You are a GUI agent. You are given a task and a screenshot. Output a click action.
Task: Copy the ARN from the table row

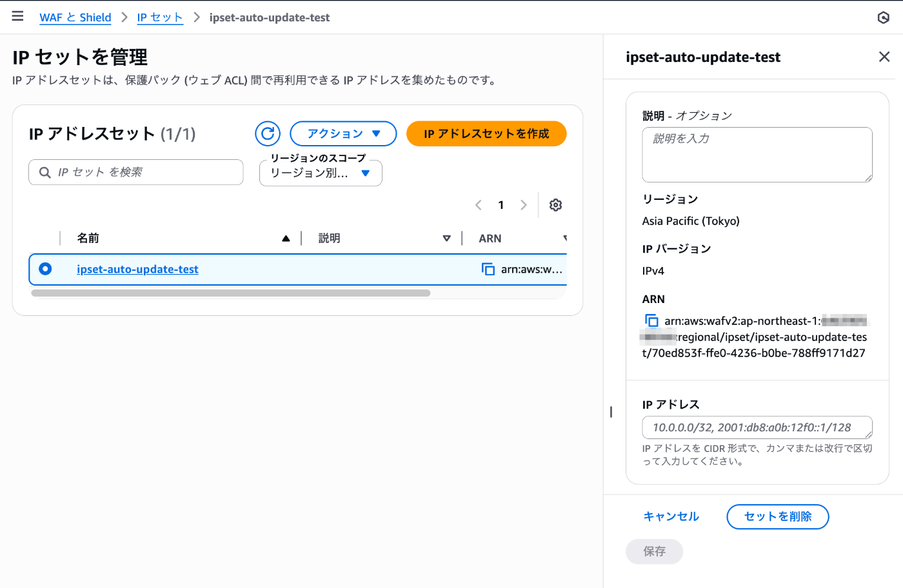(488, 268)
